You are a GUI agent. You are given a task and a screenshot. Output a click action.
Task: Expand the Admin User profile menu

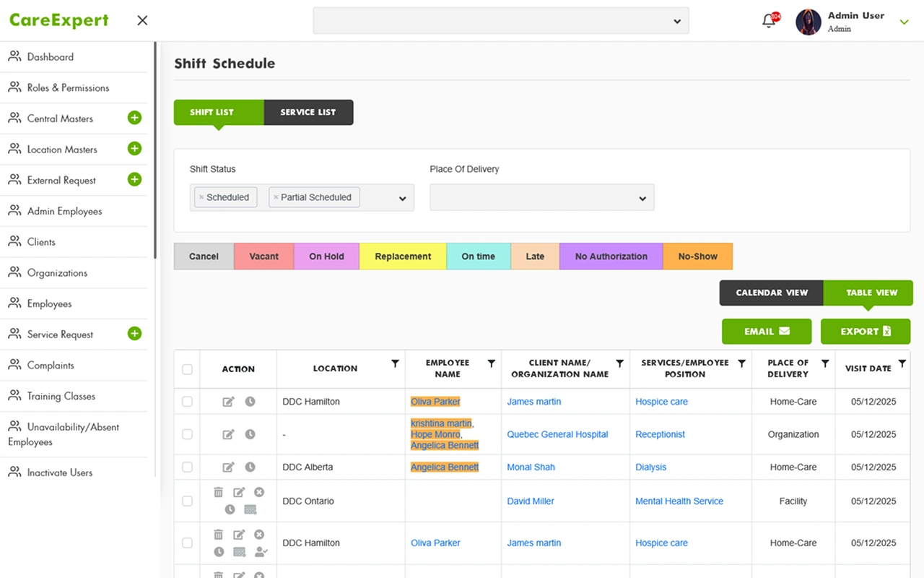click(904, 22)
